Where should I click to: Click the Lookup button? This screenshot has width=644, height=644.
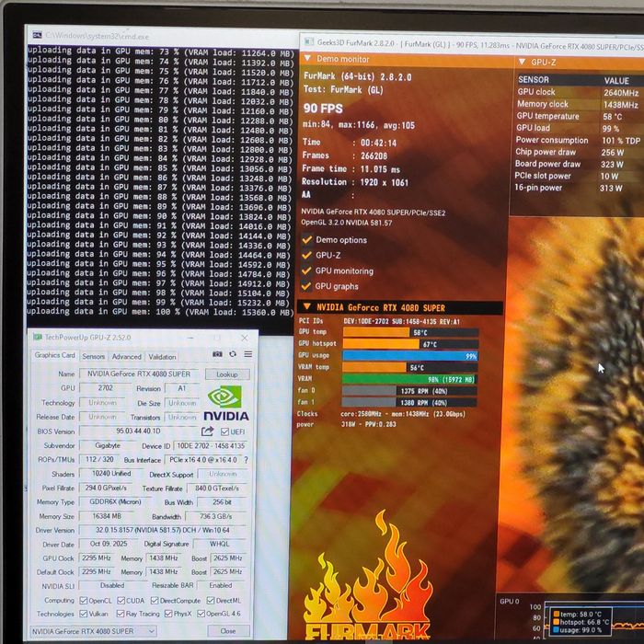(x=227, y=374)
